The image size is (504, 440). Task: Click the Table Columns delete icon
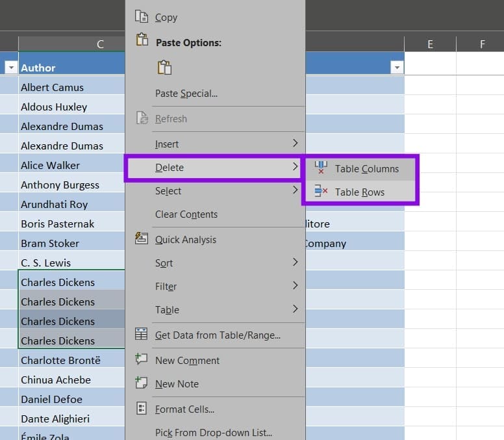(x=321, y=168)
